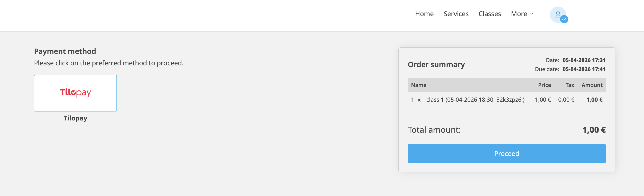Click the Tilopay label under the logo
This screenshot has width=644, height=196.
[x=75, y=118]
